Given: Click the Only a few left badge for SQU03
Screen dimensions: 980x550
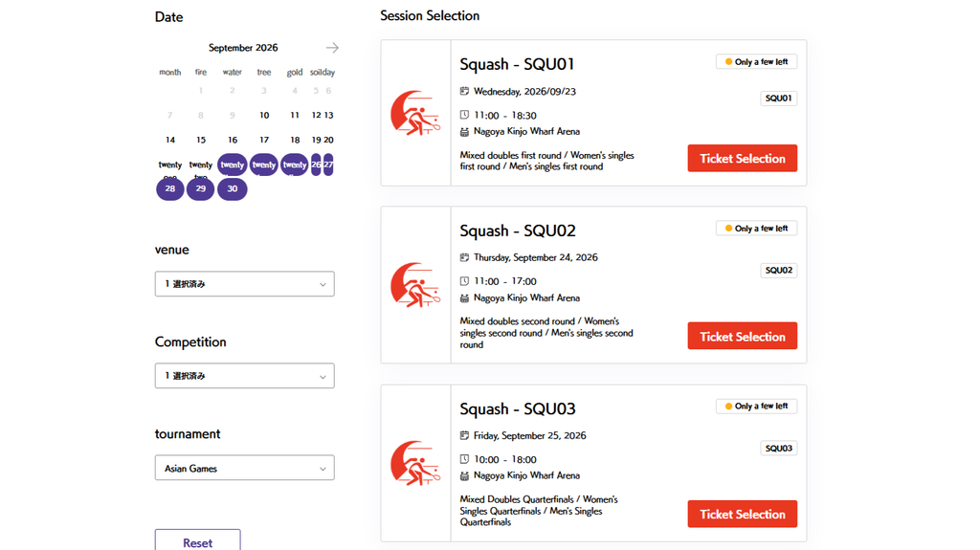Looking at the screenshot, I should (x=756, y=407).
